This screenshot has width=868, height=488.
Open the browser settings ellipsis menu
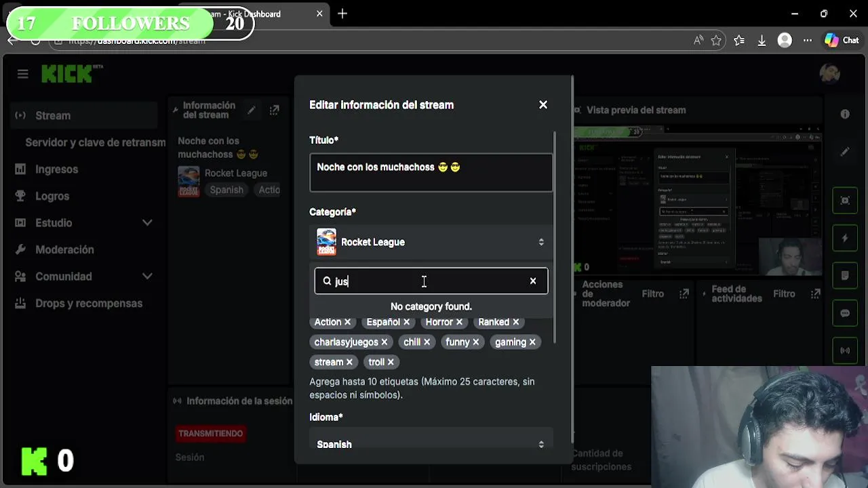[x=807, y=41]
